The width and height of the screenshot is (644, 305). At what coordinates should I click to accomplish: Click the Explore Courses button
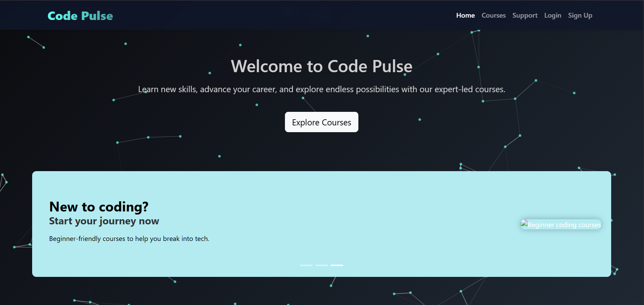(x=321, y=122)
